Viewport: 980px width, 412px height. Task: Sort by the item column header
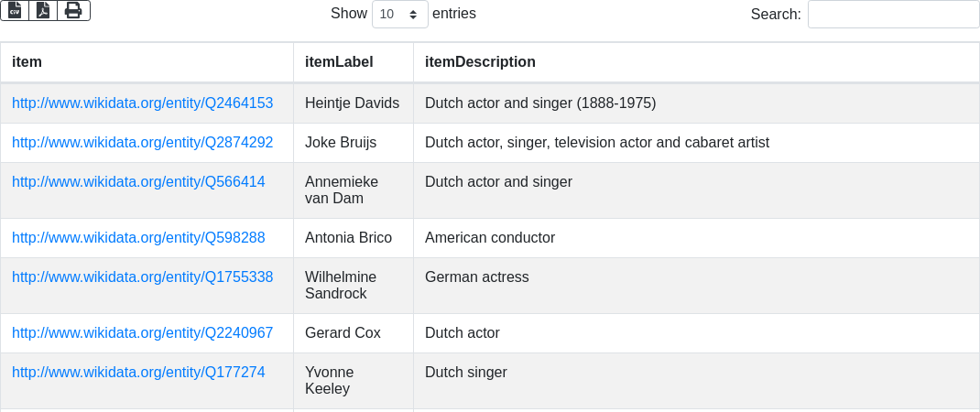pyautogui.click(x=27, y=62)
